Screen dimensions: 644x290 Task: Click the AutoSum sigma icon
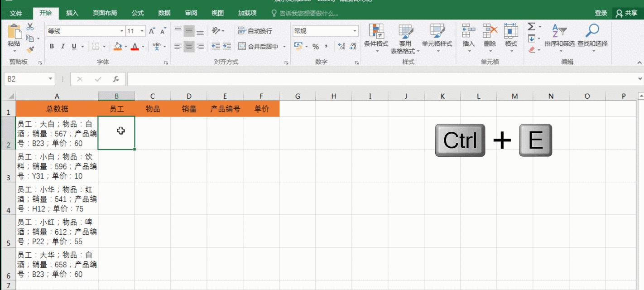[x=532, y=27]
